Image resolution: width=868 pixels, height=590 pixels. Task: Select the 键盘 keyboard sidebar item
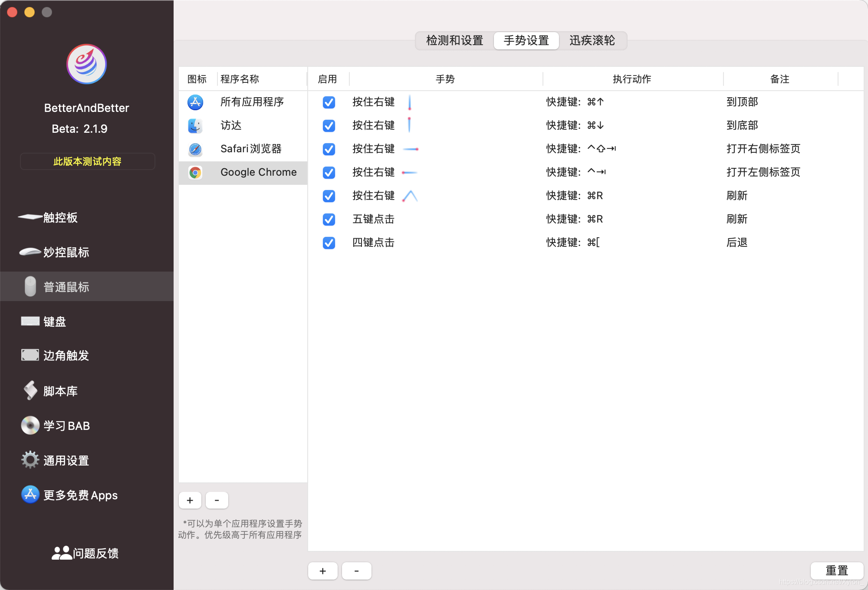pos(55,321)
